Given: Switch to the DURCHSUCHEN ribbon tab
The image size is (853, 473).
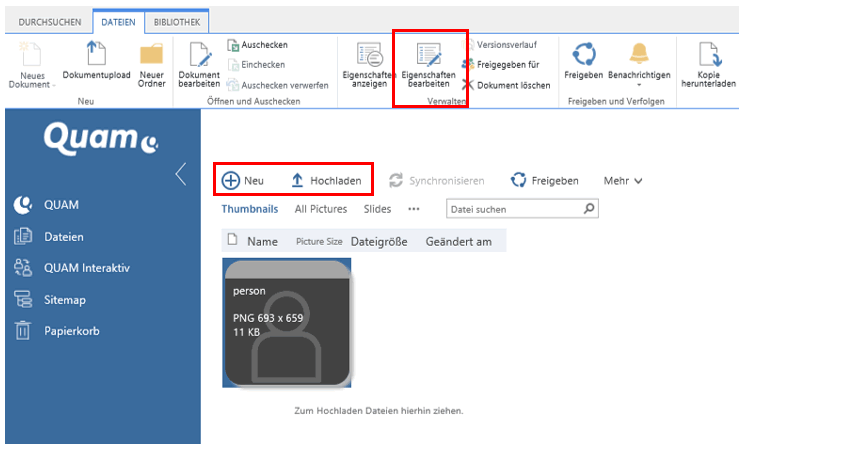Looking at the screenshot, I should point(51,21).
